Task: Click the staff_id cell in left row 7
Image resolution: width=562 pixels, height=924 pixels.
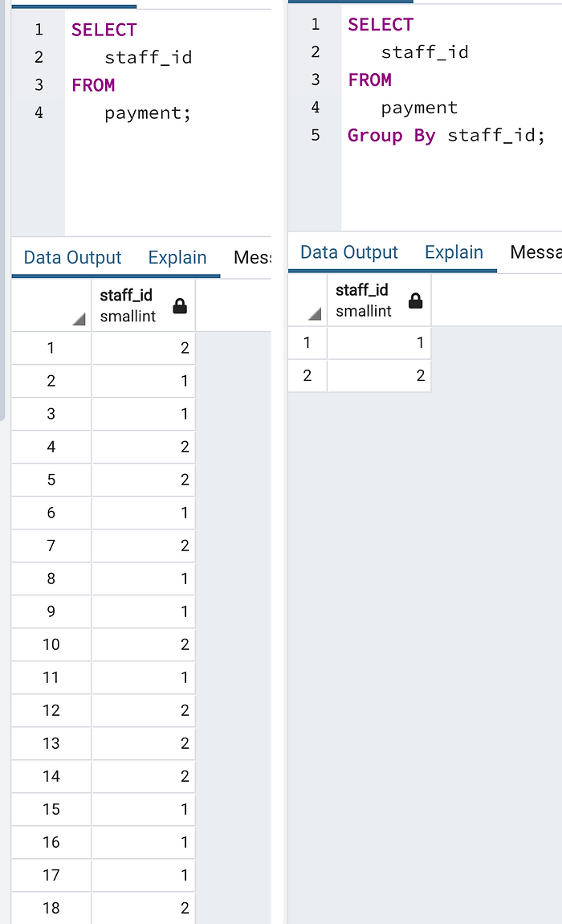Action: pos(143,546)
